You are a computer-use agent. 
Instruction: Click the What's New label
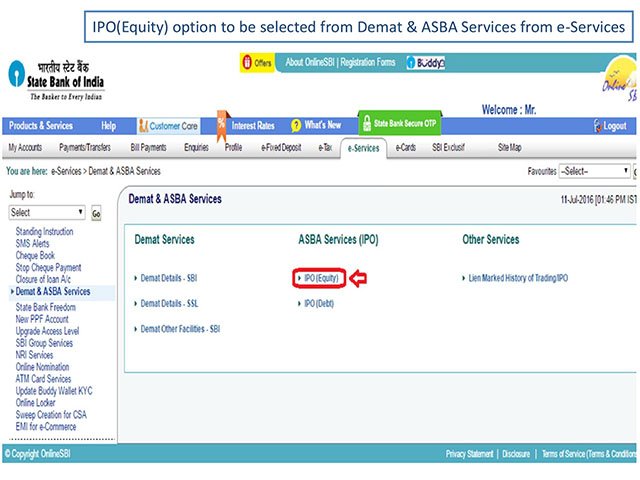pyautogui.click(x=322, y=125)
